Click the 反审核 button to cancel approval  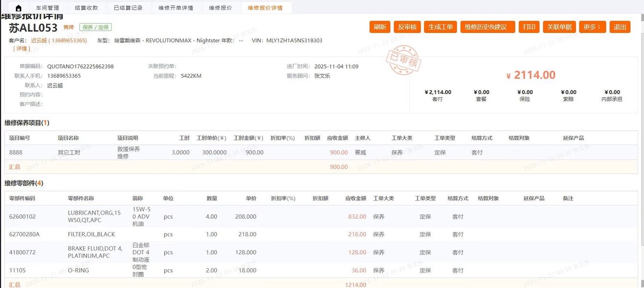(x=407, y=27)
